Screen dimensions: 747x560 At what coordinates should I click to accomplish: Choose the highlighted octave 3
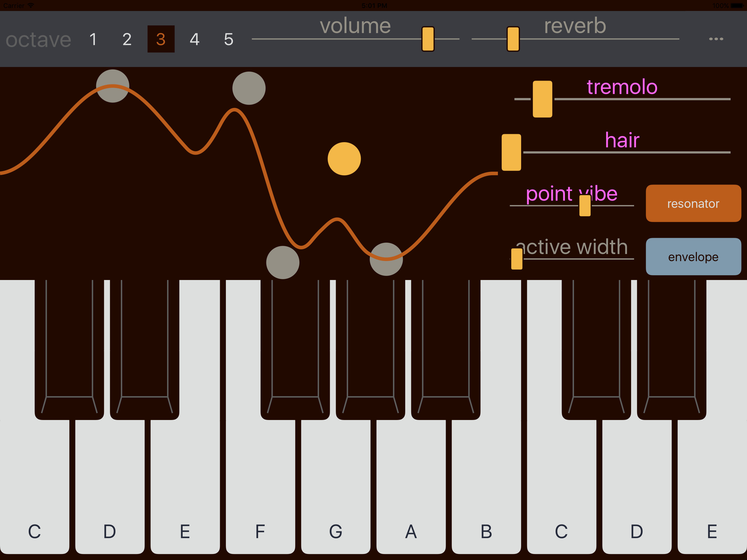click(161, 39)
